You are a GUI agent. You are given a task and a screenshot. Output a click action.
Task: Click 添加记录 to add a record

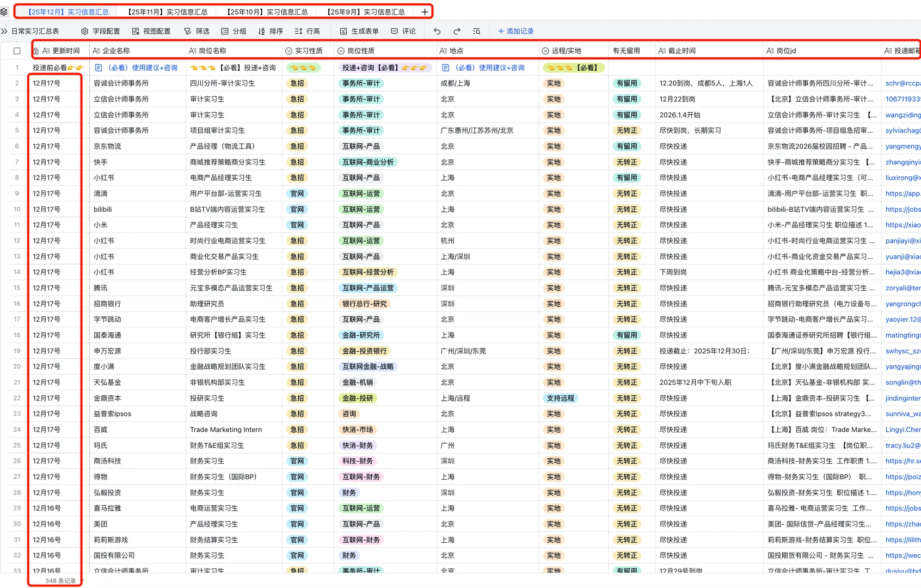(x=516, y=31)
